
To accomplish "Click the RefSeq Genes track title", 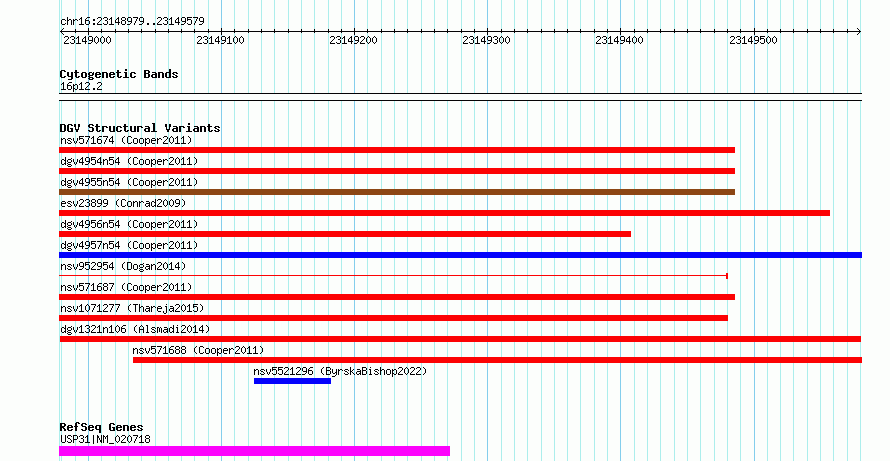I will [101, 427].
